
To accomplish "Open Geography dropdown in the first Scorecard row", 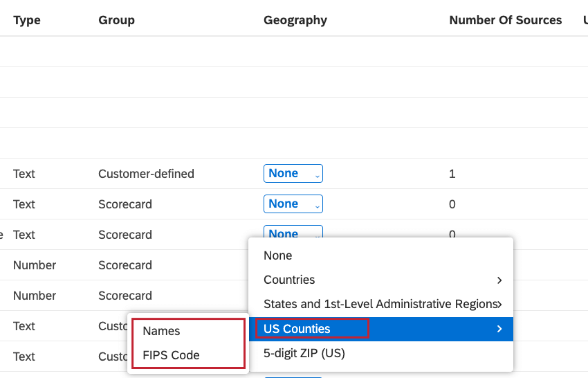I will tap(293, 204).
